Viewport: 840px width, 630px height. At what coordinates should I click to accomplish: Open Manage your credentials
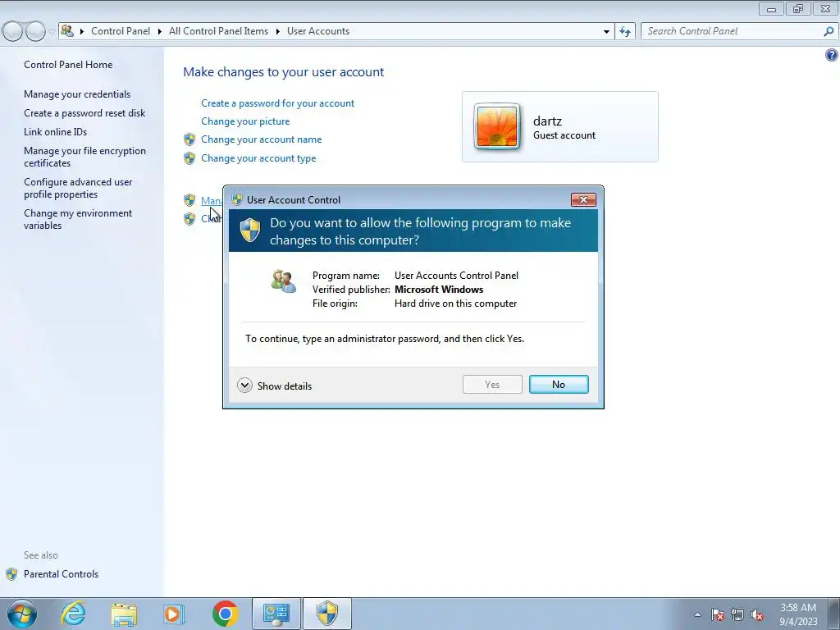point(77,94)
